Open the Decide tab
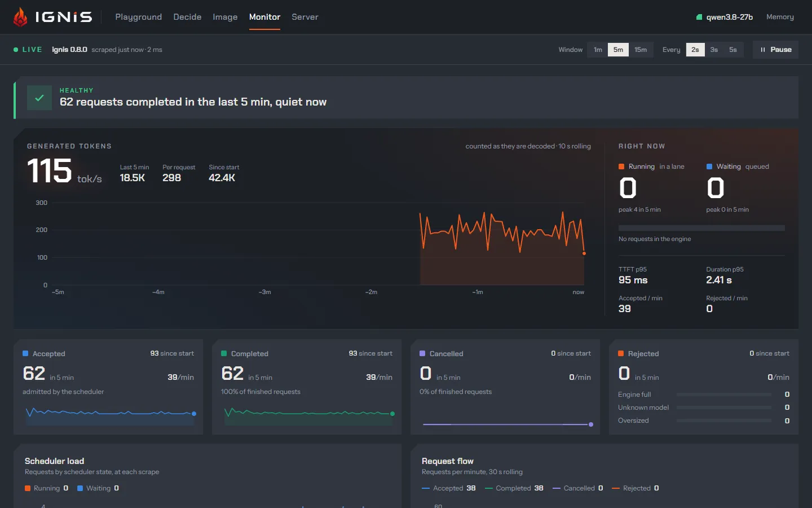 pos(187,17)
